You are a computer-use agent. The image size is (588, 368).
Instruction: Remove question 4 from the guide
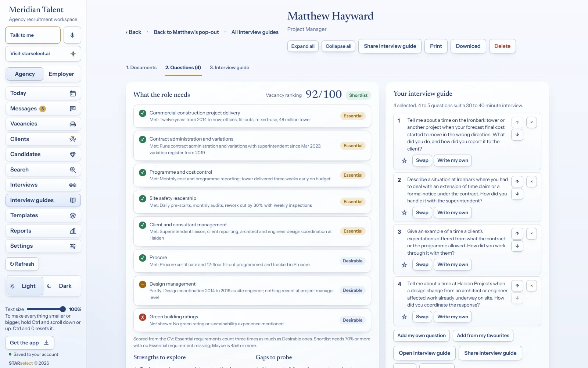pos(531,286)
